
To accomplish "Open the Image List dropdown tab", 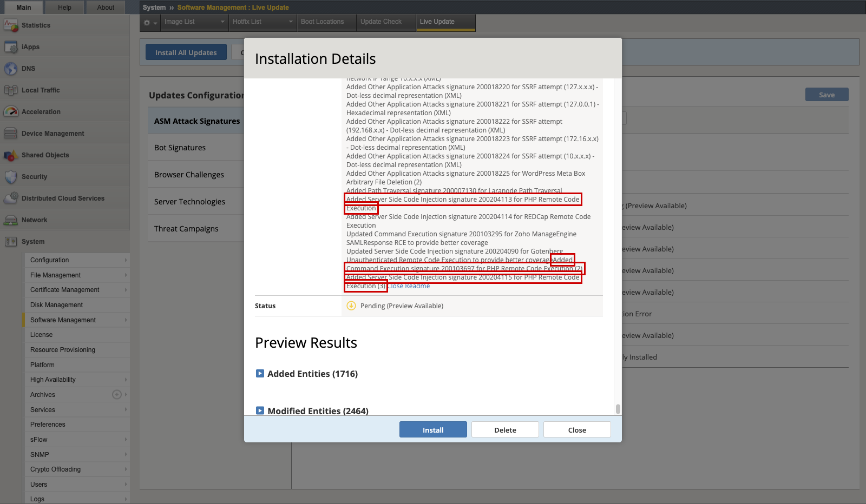I will pos(195,22).
